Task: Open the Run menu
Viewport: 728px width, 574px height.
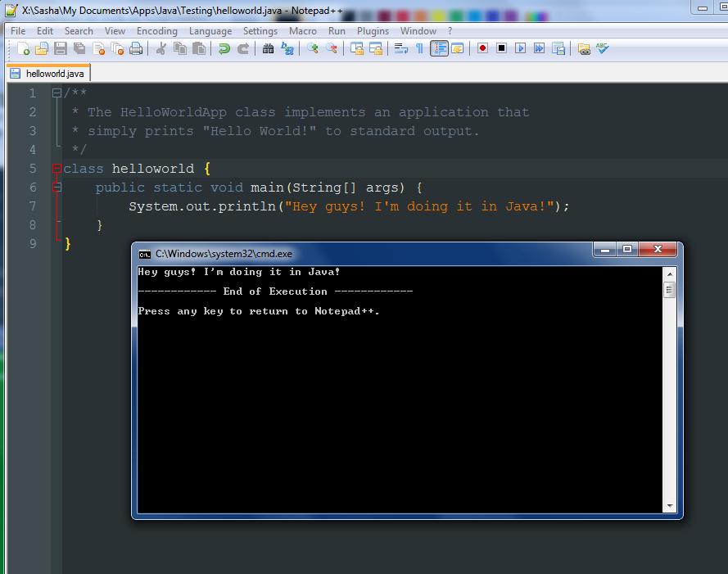Action: tap(337, 31)
